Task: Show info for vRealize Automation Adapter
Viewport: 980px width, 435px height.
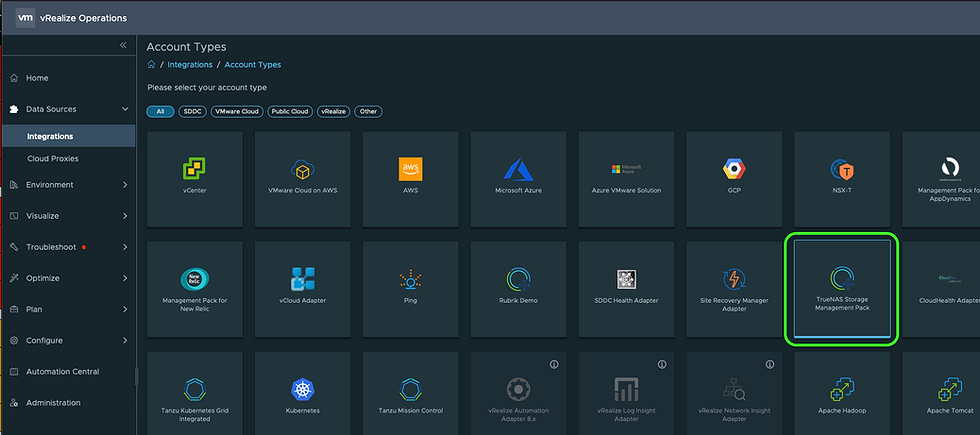Action: pyautogui.click(x=554, y=364)
